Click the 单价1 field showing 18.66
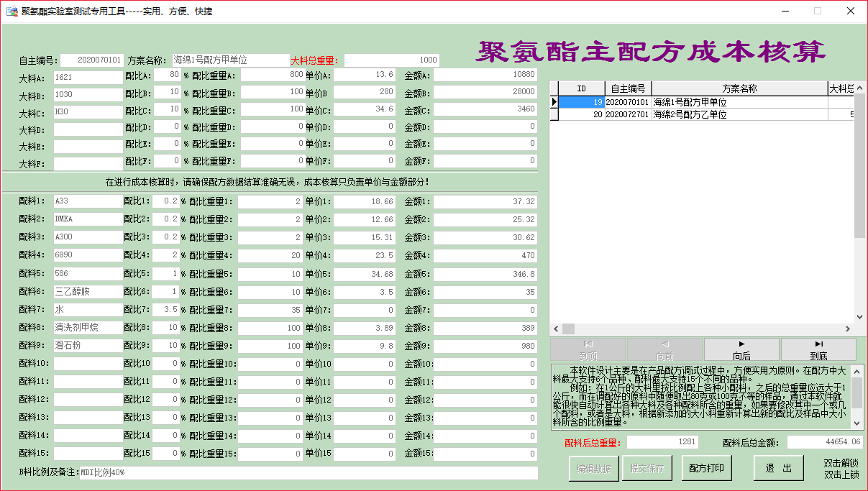This screenshot has height=491, width=868. click(363, 202)
